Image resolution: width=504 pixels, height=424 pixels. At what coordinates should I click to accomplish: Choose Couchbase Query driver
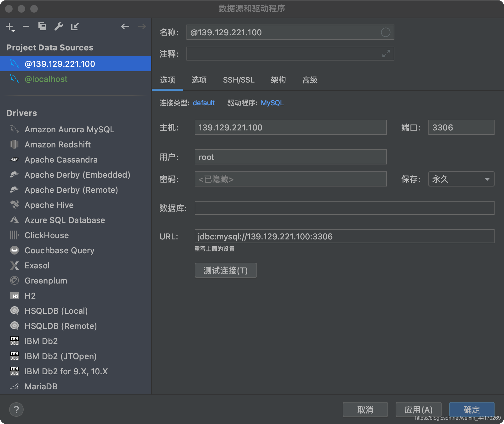tap(76, 250)
